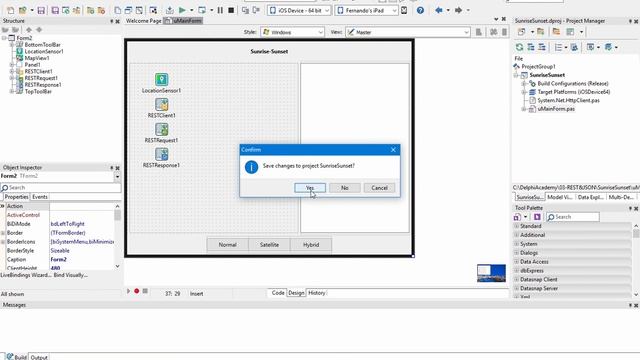Click the Run green play icon

182,10
